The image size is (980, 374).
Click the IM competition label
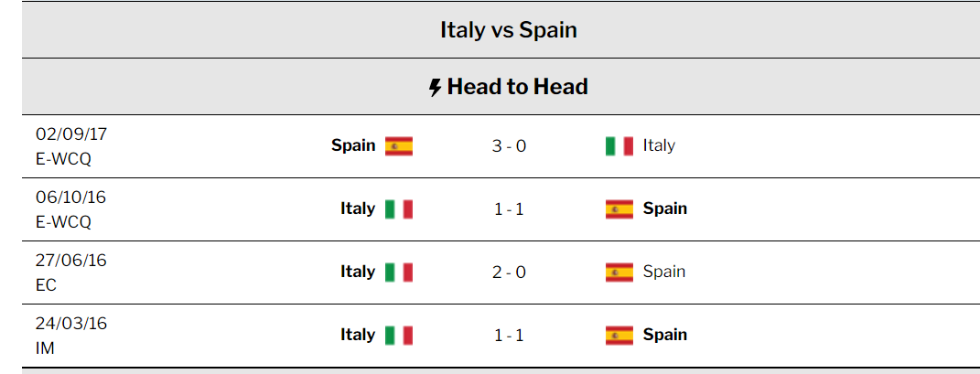click(x=46, y=347)
